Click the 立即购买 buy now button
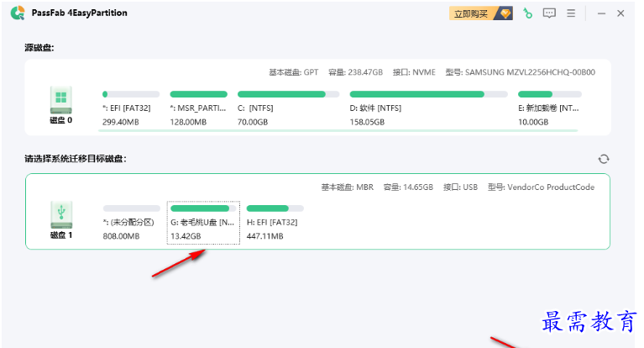 tap(480, 13)
